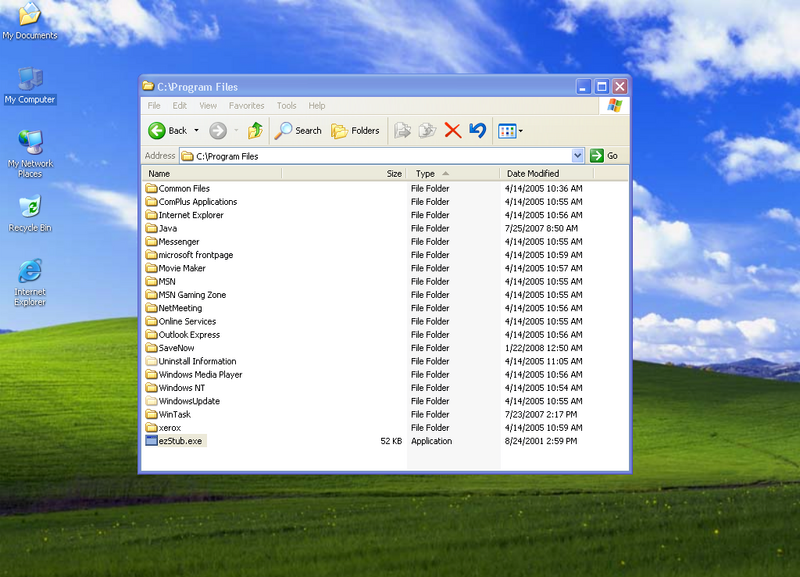Open the File menu

click(x=154, y=106)
